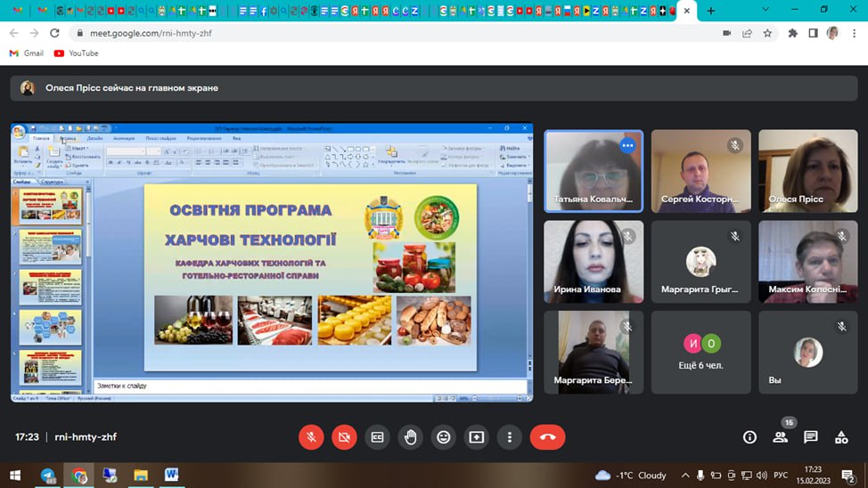Bookmark this page with the star
Screen dimensions: 868x488
click(767, 33)
